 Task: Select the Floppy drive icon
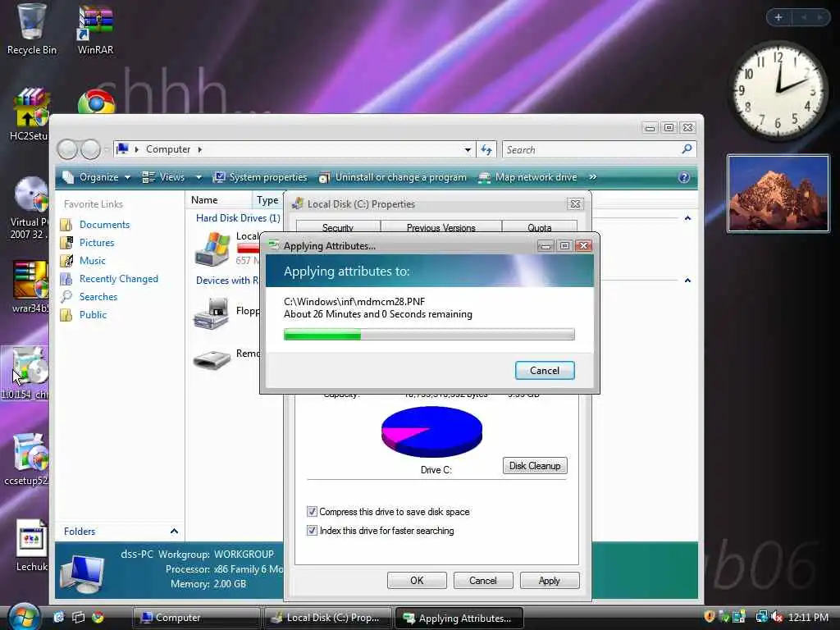click(211, 313)
